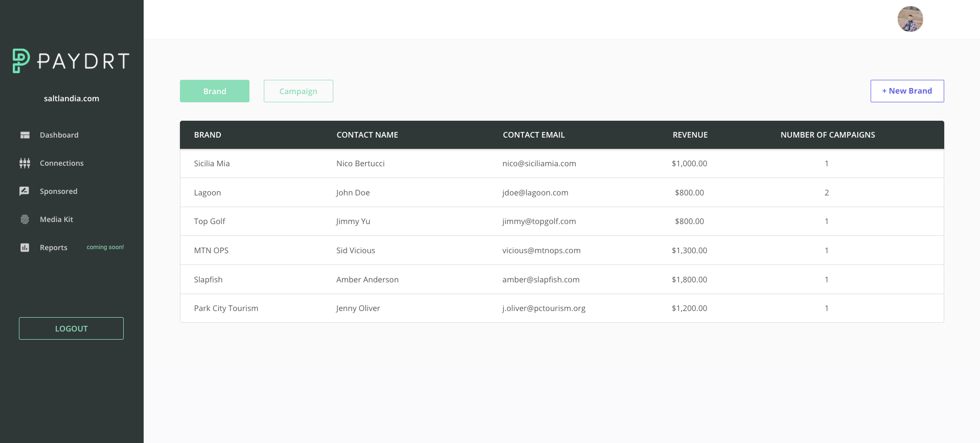Select the Slapfish brand cell
Image resolution: width=980 pixels, height=443 pixels.
[208, 280]
